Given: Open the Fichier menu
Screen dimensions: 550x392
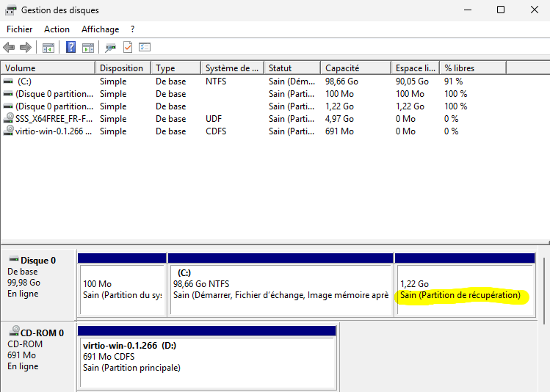Looking at the screenshot, I should pos(20,29).
